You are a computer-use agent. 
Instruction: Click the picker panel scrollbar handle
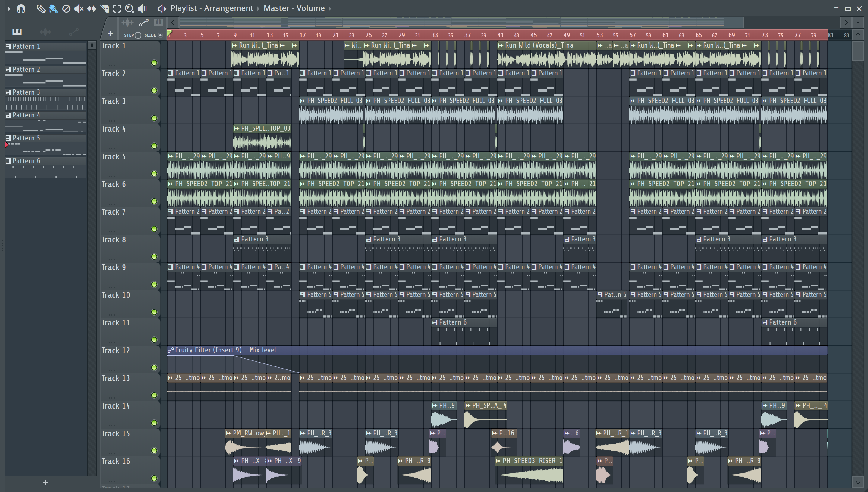(92, 45)
